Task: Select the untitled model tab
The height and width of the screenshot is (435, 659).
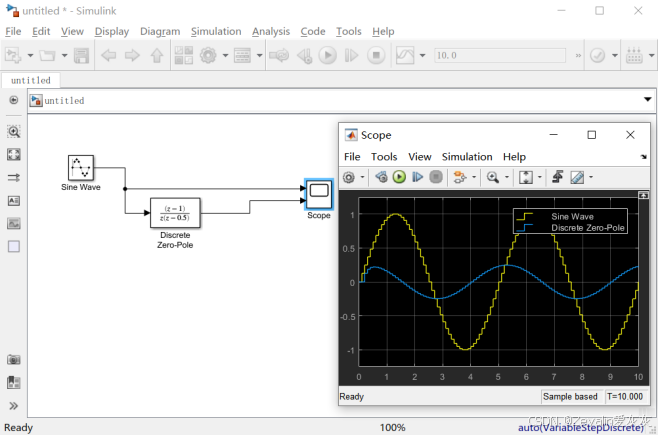Action: pyautogui.click(x=31, y=80)
